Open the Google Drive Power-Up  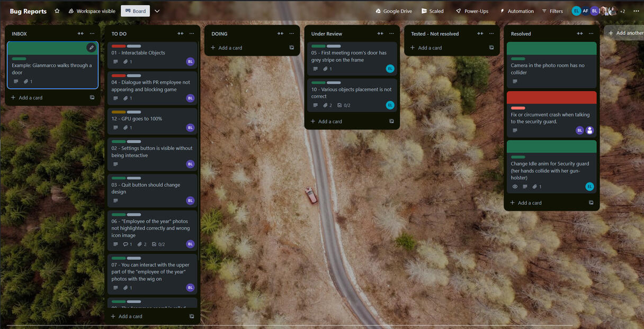(x=393, y=11)
